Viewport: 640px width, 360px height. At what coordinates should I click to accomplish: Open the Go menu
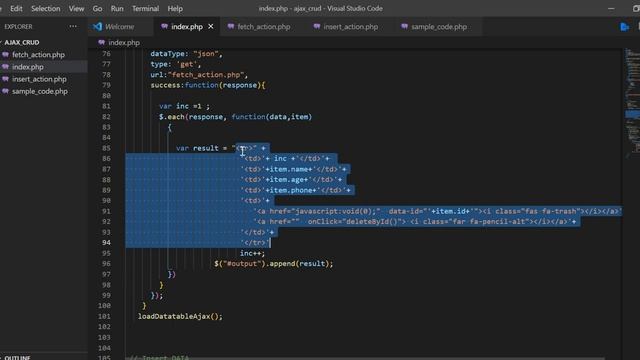click(97, 9)
